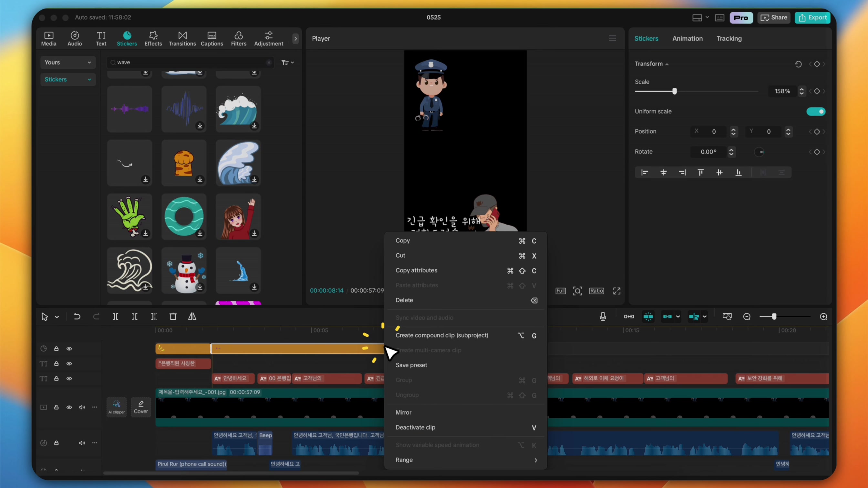The height and width of the screenshot is (488, 868).
Task: Click the sticker search field containing wave
Action: tap(191, 62)
